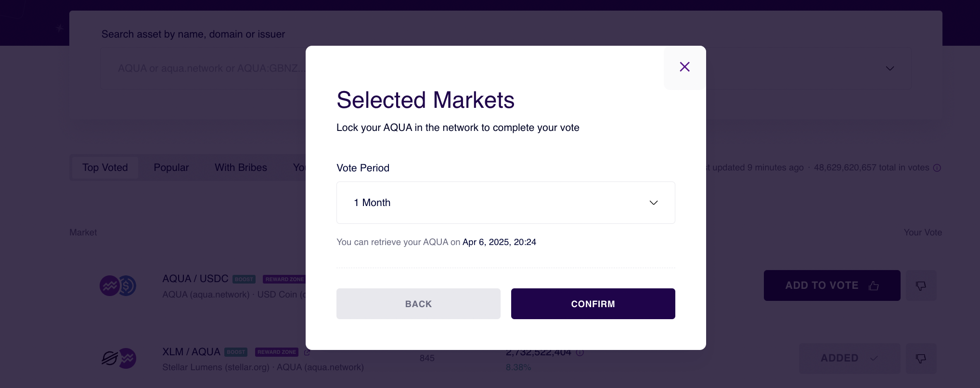980x388 pixels.
Task: Downvote the AQUA / USDC market
Action: pos(921,286)
